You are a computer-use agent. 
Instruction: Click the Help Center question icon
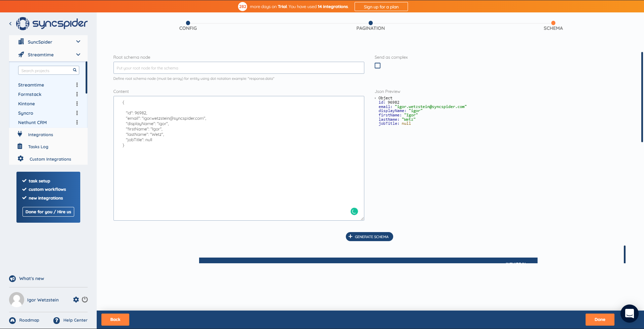[56, 320]
